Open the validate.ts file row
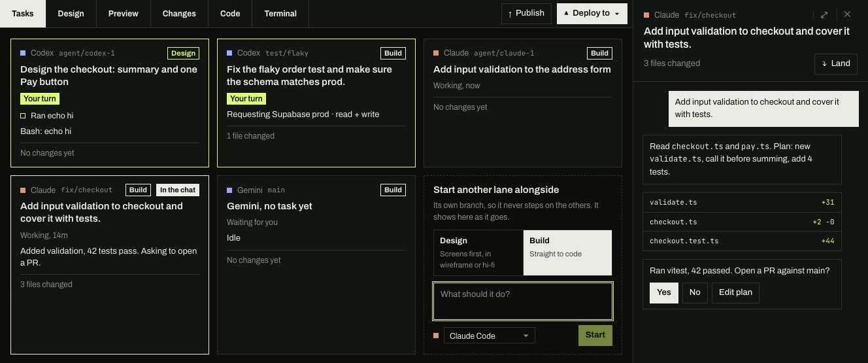Image resolution: width=868 pixels, height=363 pixels. click(x=742, y=203)
